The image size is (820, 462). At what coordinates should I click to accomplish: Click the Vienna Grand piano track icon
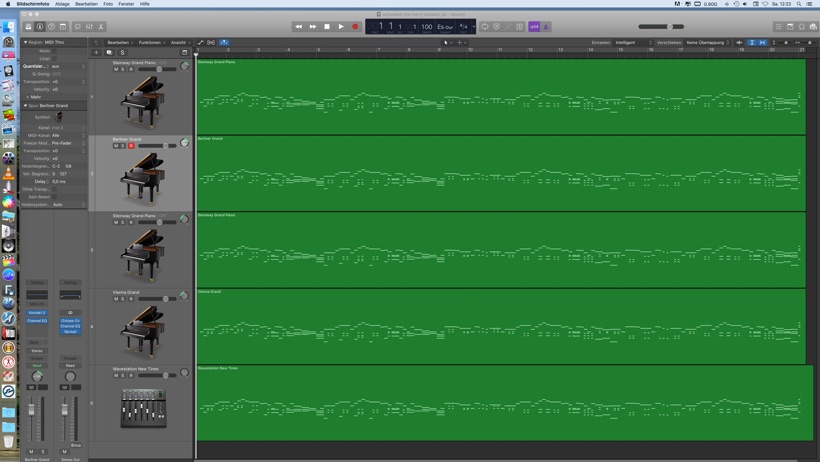pyautogui.click(x=142, y=327)
